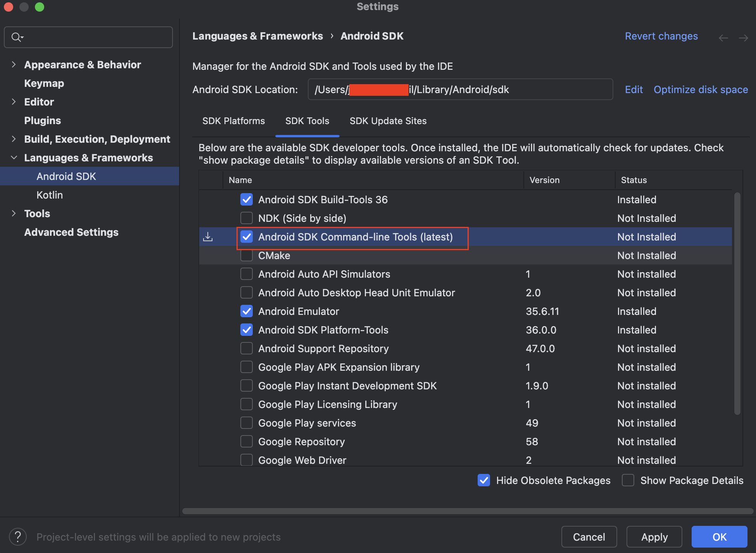Click the Revert changes link
Image resolution: width=756 pixels, height=553 pixels.
[x=661, y=36]
